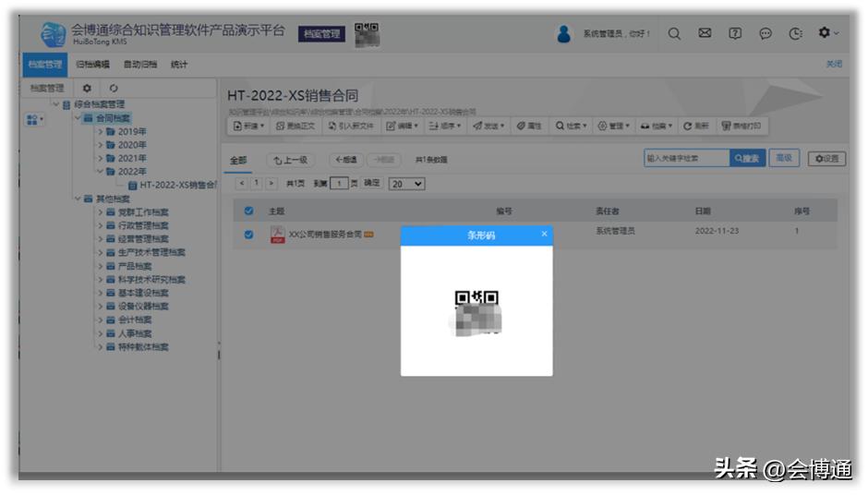Open the clock history icon

pos(795,34)
